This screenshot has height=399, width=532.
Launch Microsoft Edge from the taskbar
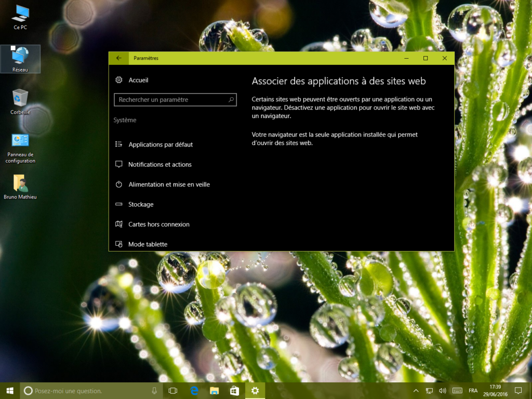pyautogui.click(x=193, y=391)
